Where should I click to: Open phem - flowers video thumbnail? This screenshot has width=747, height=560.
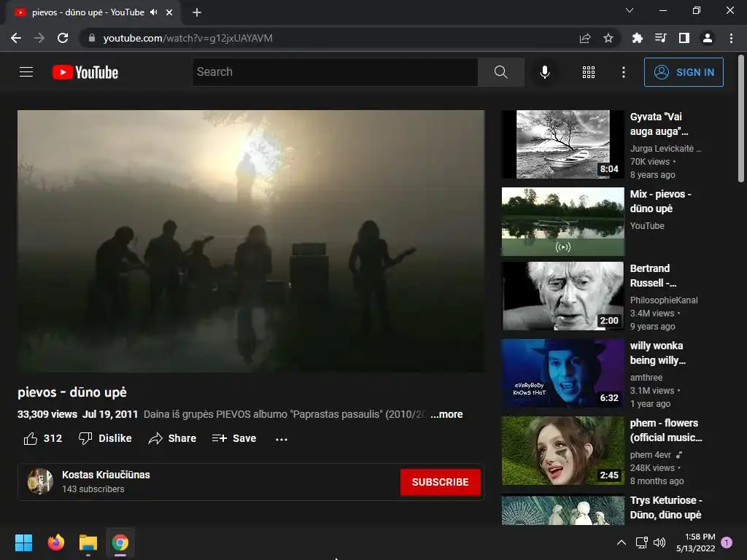tap(562, 451)
